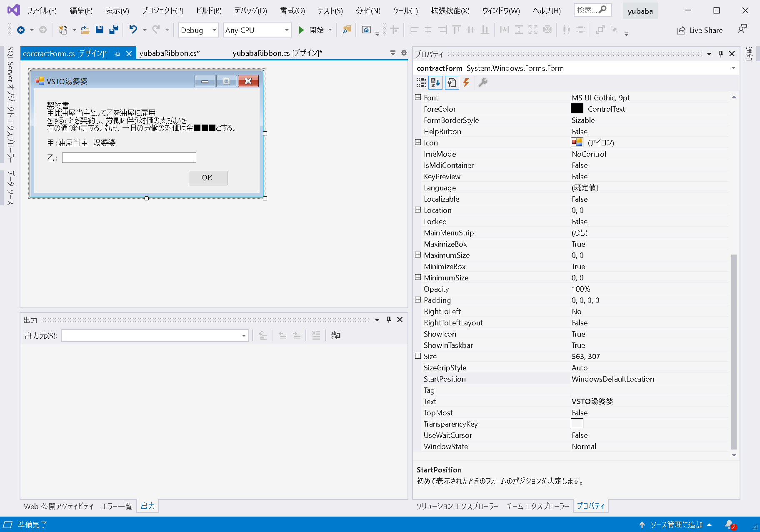This screenshot has height=532, width=760.
Task: Open the ソリューション エクスプローラー tab
Action: click(x=457, y=506)
